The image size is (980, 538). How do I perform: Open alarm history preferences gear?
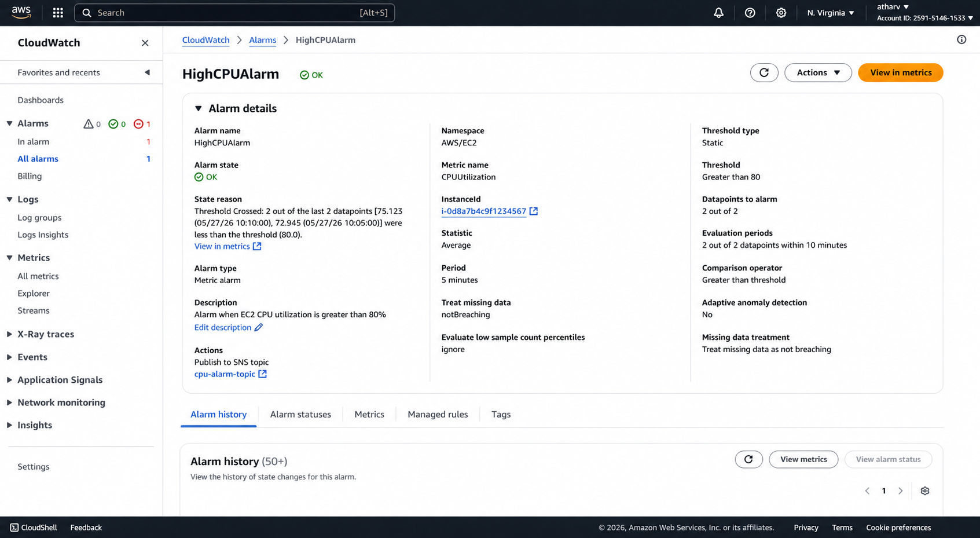[925, 491]
